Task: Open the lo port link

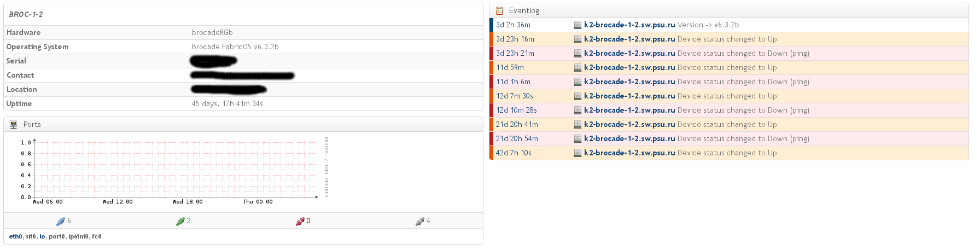Action: coord(42,236)
